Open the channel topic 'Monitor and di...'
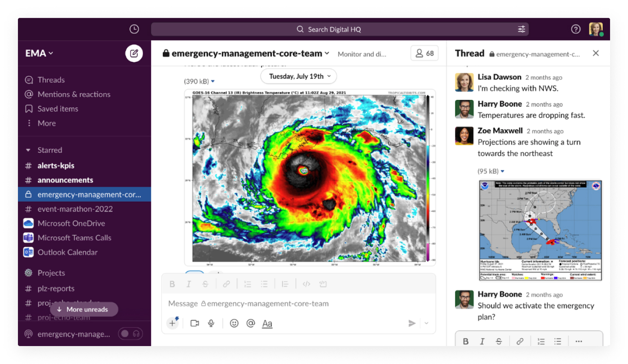628x364 pixels. tap(362, 54)
